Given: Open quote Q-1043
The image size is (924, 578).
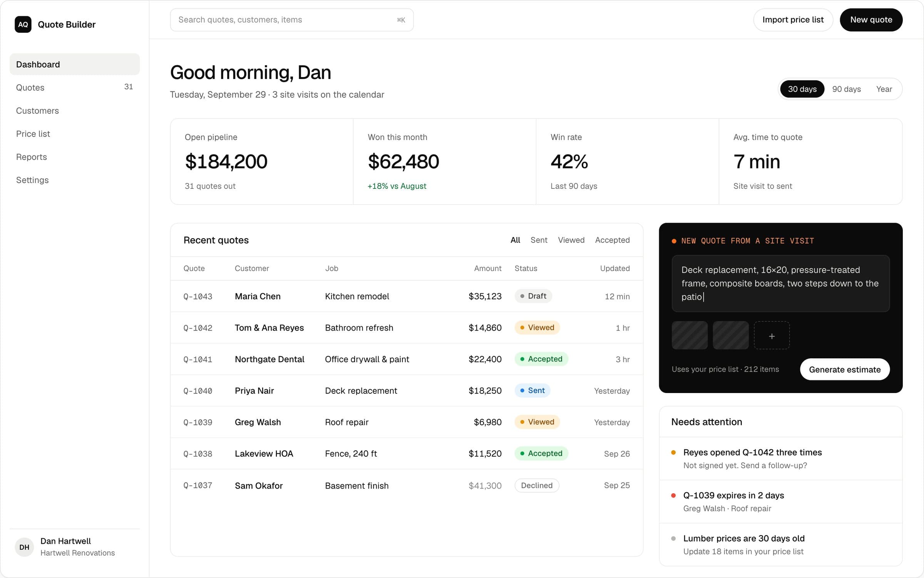Looking at the screenshot, I should (x=198, y=296).
